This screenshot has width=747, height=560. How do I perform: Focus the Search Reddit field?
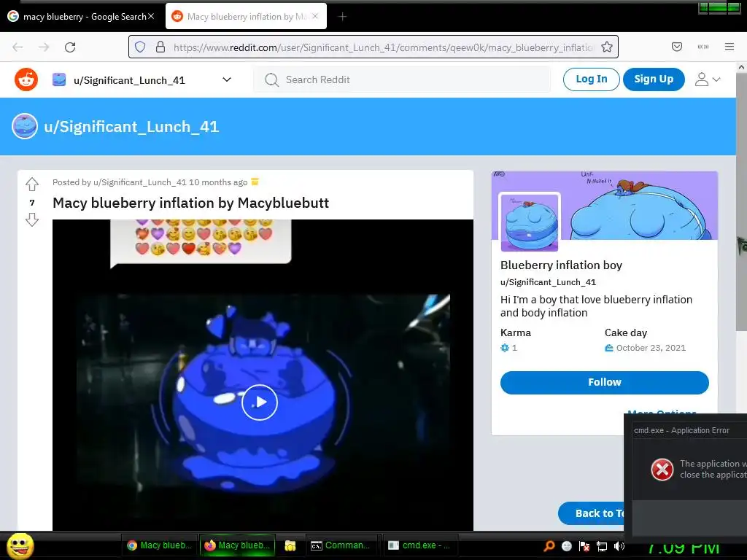[x=402, y=79]
